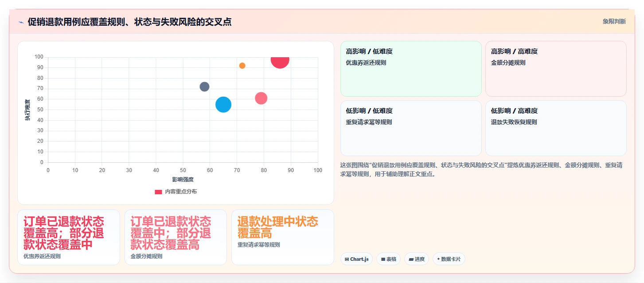
Task: Open the 低影响 / 低难度 quadrant card
Action: tap(411, 128)
